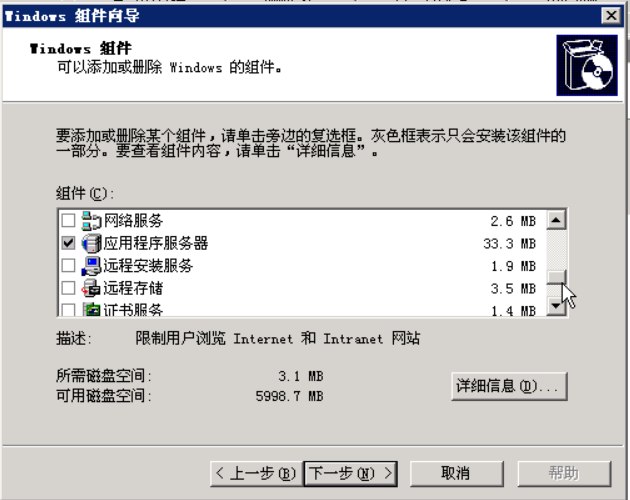Screen dimensions: 630x500
Task: Click the 远程存储 storage icon
Action: pos(92,288)
